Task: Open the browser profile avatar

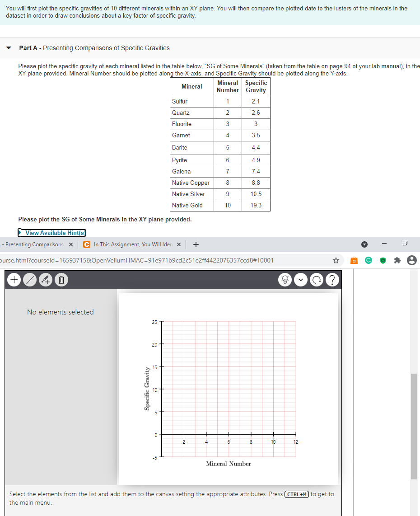Action: click(x=412, y=260)
